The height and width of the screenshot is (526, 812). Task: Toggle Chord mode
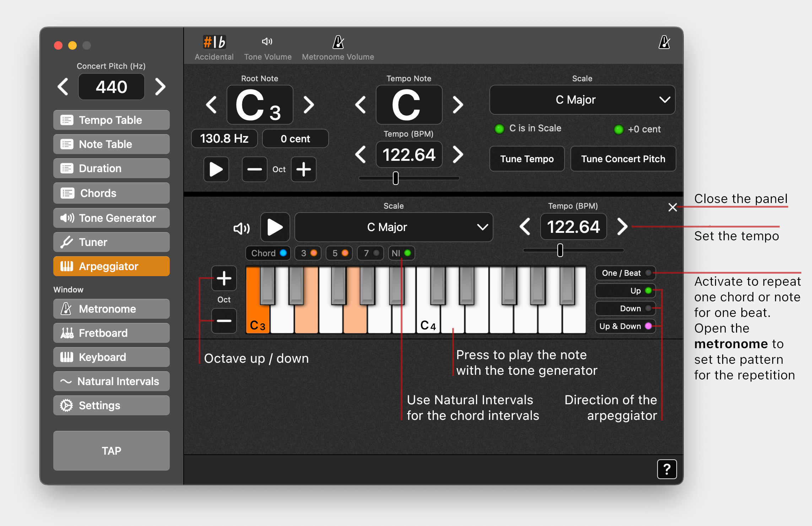click(x=268, y=253)
